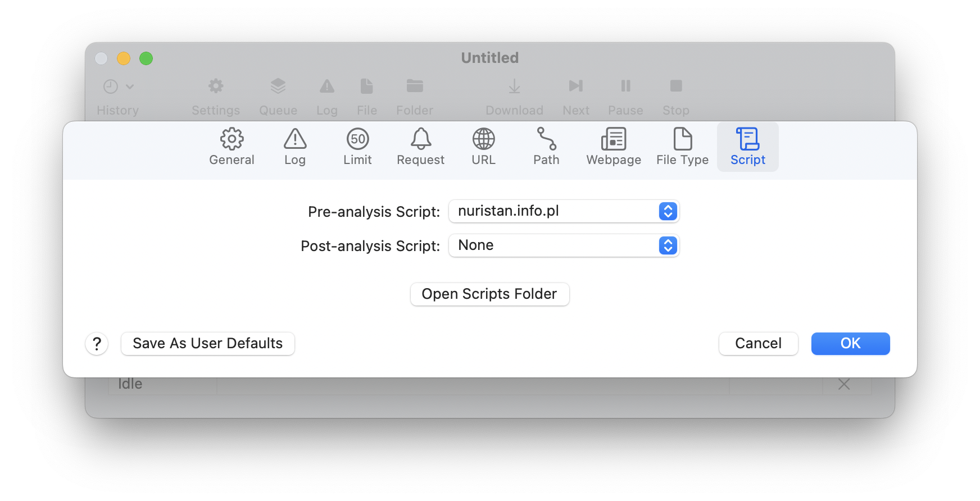Switch to the File Type tab
The height and width of the screenshot is (501, 980).
682,146
